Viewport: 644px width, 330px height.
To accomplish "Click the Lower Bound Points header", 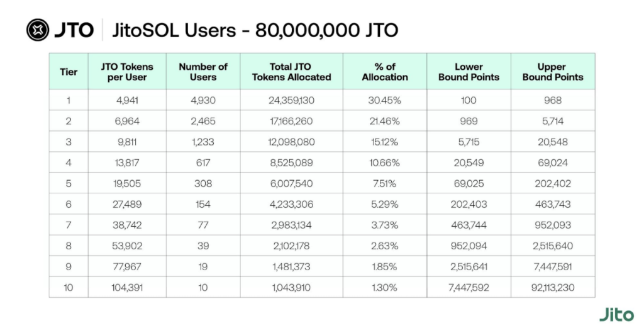I will click(x=469, y=72).
